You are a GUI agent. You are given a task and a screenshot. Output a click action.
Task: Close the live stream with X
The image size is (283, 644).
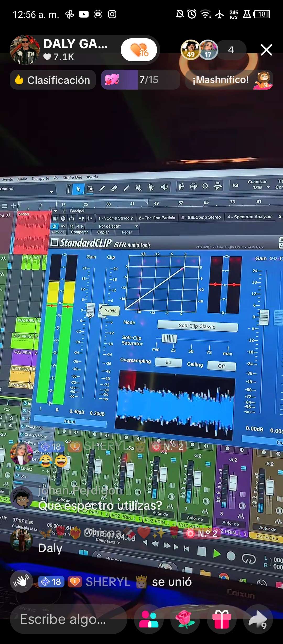[266, 50]
